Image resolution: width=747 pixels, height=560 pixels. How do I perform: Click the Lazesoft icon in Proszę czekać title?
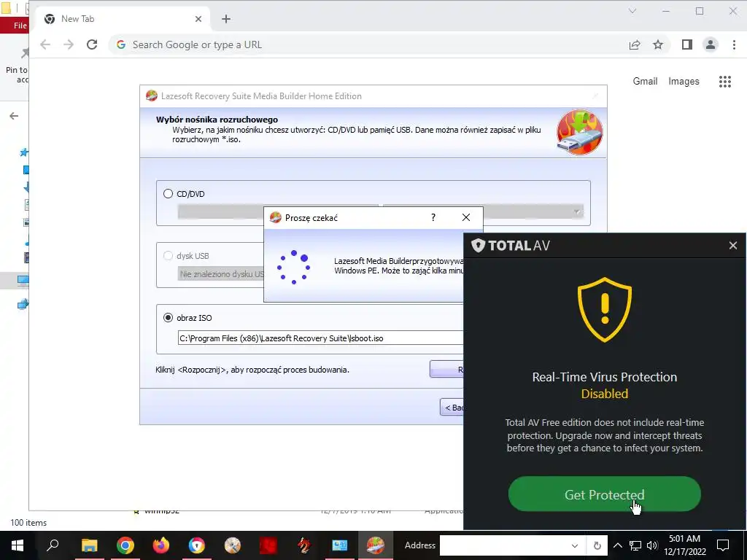(275, 217)
